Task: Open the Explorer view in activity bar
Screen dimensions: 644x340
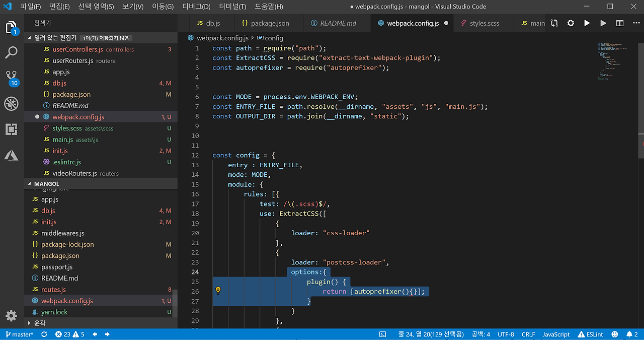Action: tap(11, 27)
